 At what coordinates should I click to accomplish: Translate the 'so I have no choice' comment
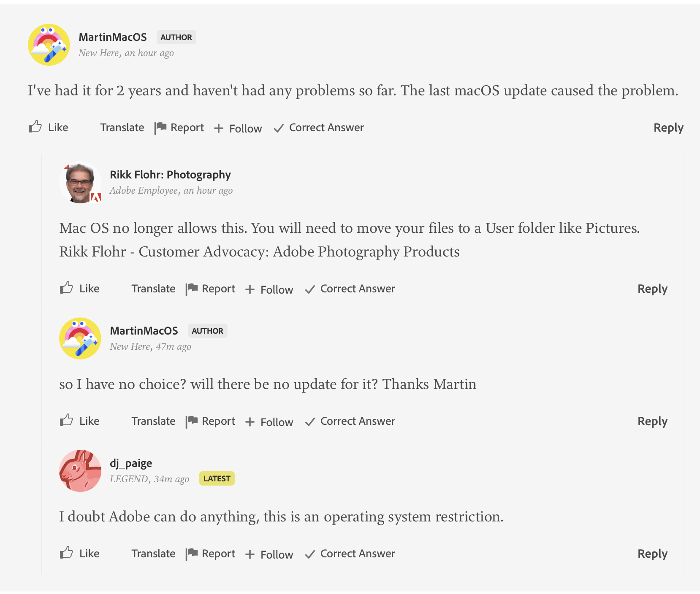(153, 421)
